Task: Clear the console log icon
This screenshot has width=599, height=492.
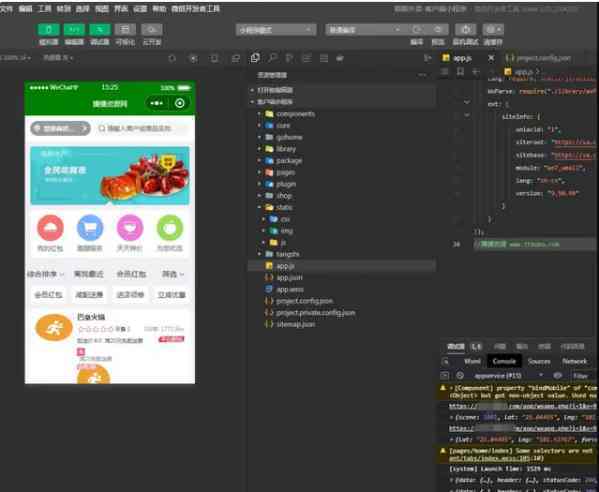Action: tap(460, 375)
